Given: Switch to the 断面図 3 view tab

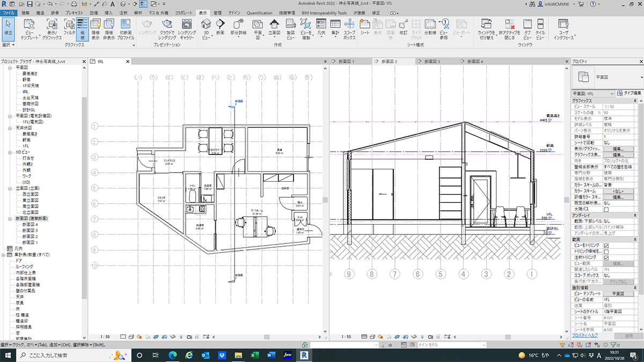Looking at the screenshot, I should [429, 62].
